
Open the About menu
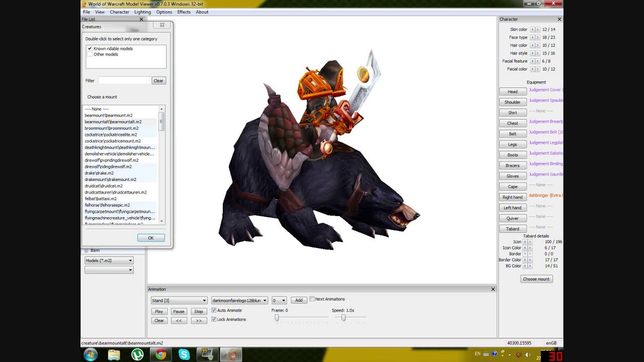pyautogui.click(x=202, y=12)
